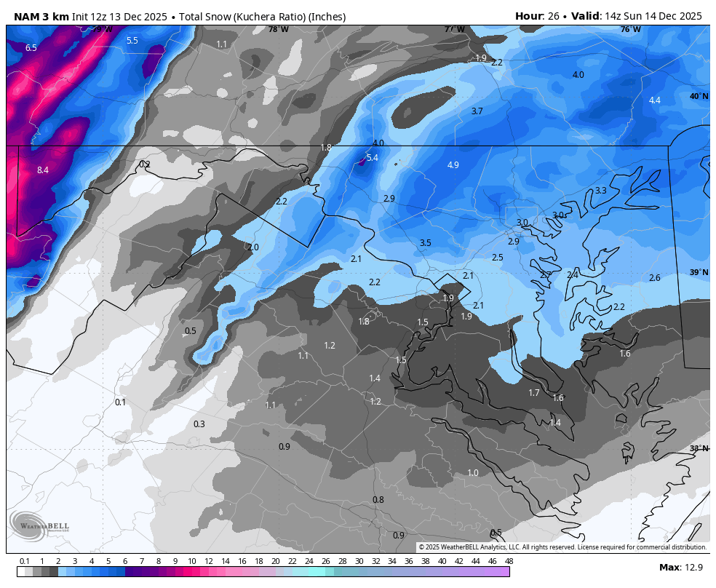Select the 4.4 snowfall label
Screen dimensions: 716x588
pyautogui.click(x=654, y=100)
